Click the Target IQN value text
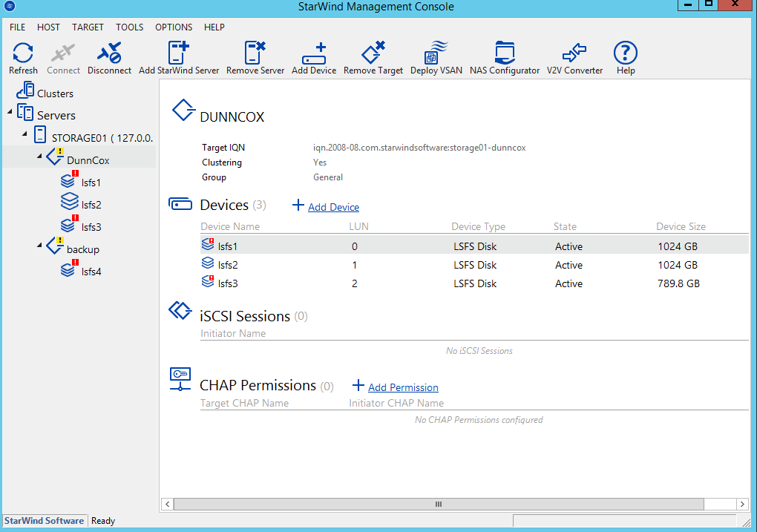This screenshot has width=757, height=532. [419, 148]
